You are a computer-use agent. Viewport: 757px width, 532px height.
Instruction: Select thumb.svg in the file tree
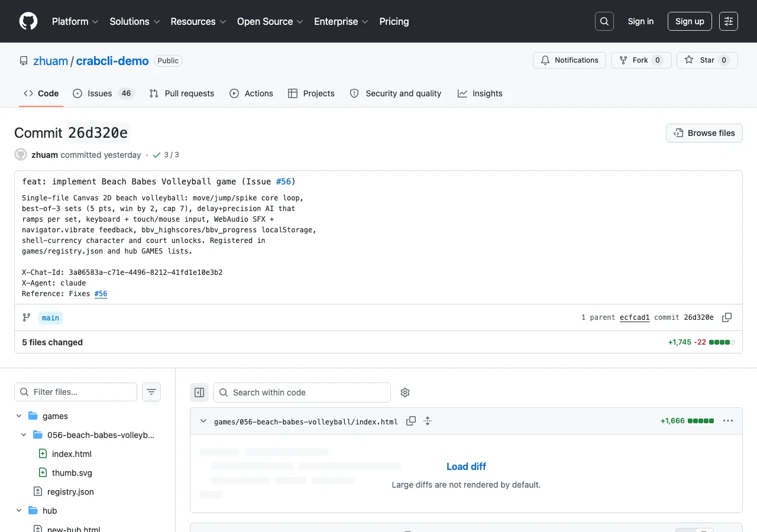(72, 473)
